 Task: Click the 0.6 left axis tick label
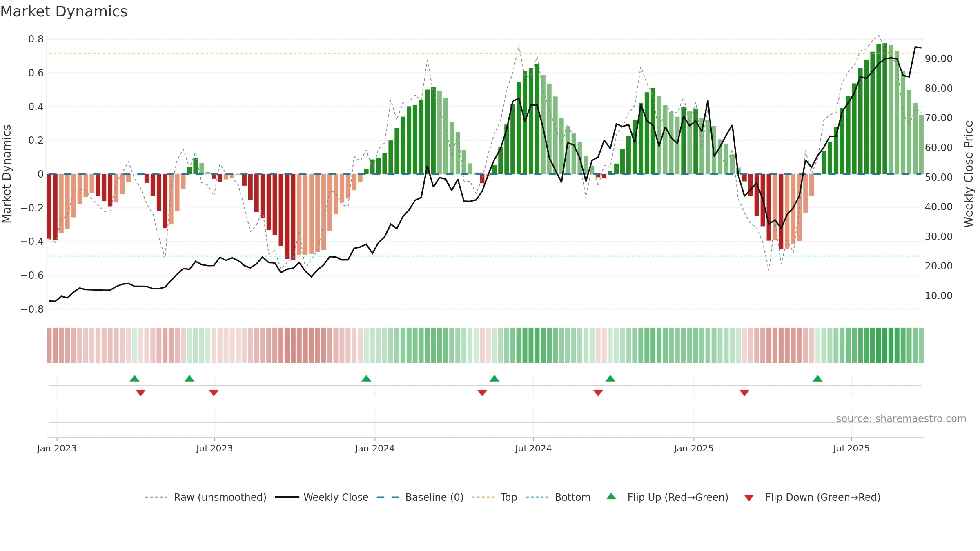[x=36, y=73]
